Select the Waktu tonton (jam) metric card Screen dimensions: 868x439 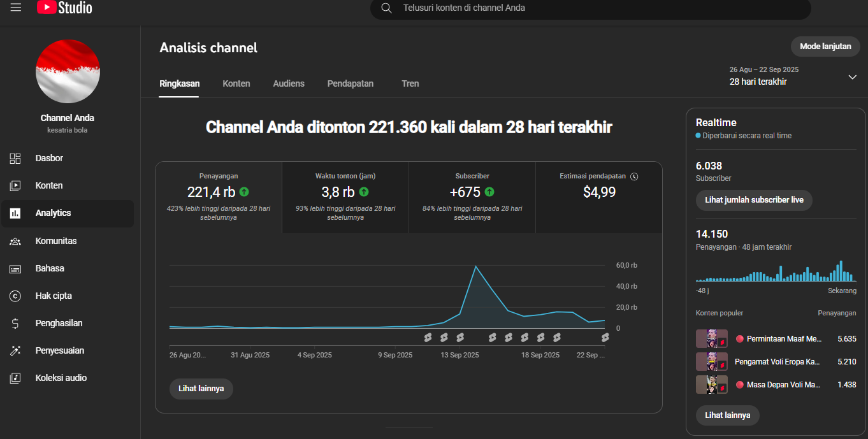click(x=345, y=197)
